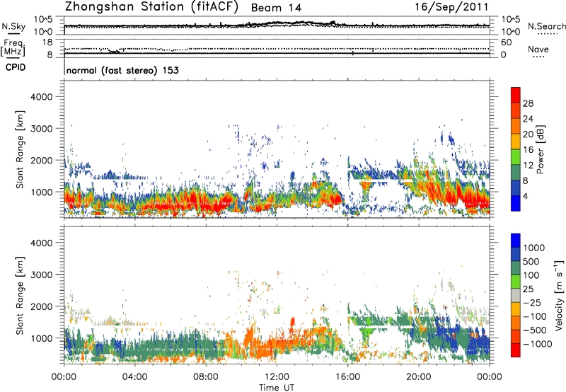Select the "Freq. [MHz]" axis label
Viewport: 566px width, 392px height.
(13, 48)
